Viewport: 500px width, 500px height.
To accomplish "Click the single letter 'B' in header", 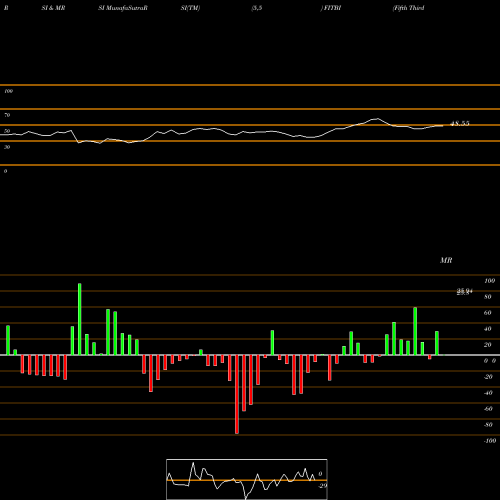I will click(6, 8).
